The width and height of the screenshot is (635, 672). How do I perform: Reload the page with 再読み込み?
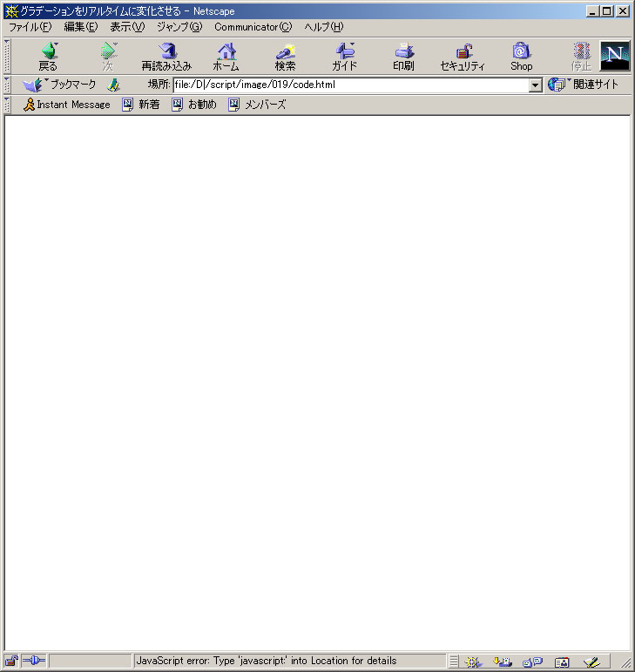tap(166, 56)
